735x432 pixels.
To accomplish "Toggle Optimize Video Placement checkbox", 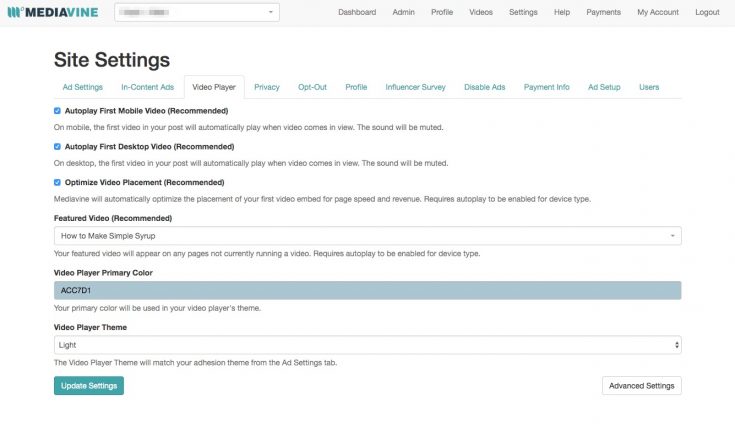I will pyautogui.click(x=57, y=182).
